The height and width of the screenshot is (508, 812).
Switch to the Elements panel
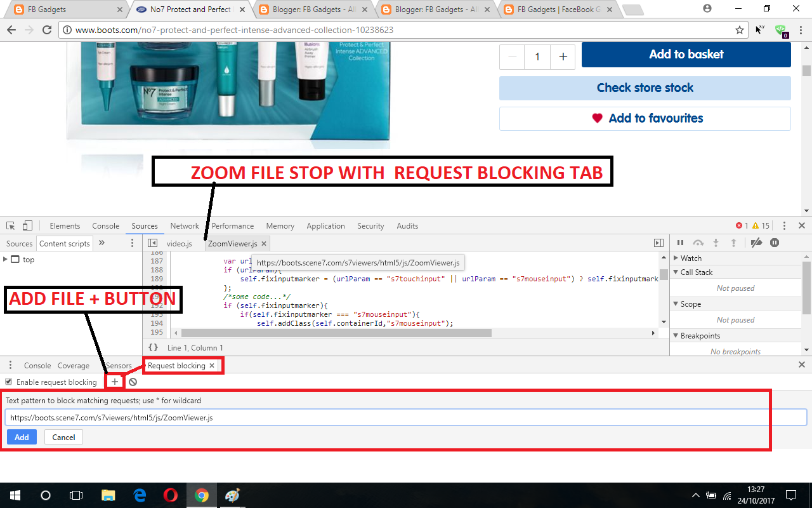65,225
